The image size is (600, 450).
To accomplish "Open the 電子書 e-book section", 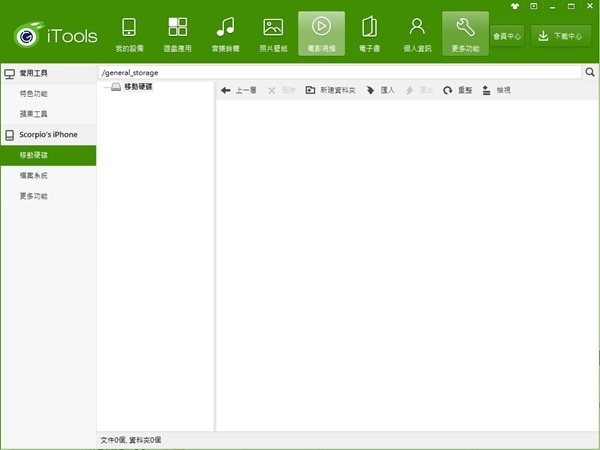I will [369, 34].
